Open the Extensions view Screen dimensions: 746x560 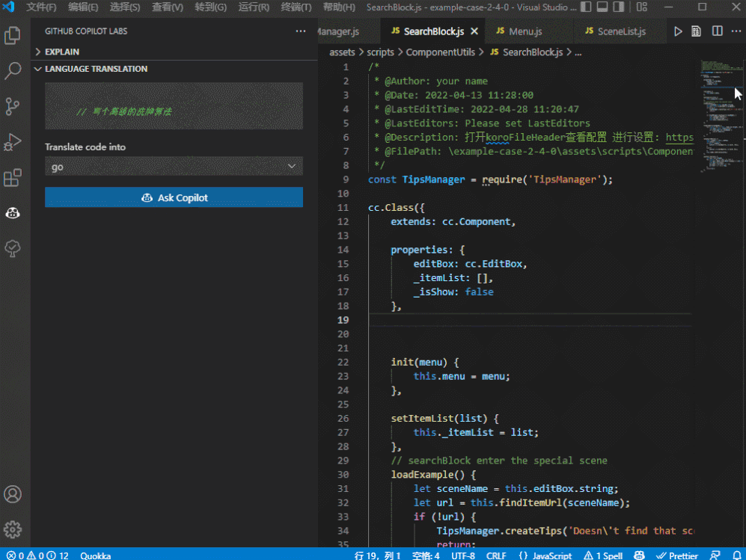click(13, 177)
